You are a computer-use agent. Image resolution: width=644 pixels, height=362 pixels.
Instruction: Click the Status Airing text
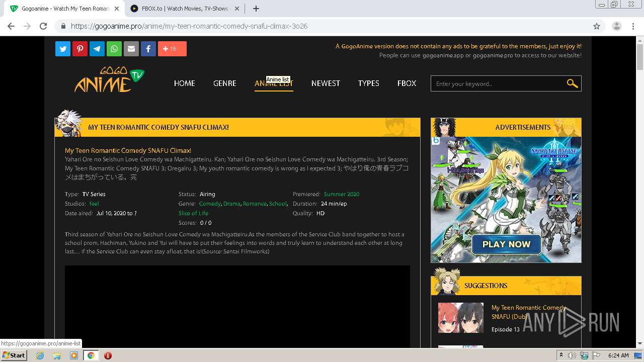(207, 194)
